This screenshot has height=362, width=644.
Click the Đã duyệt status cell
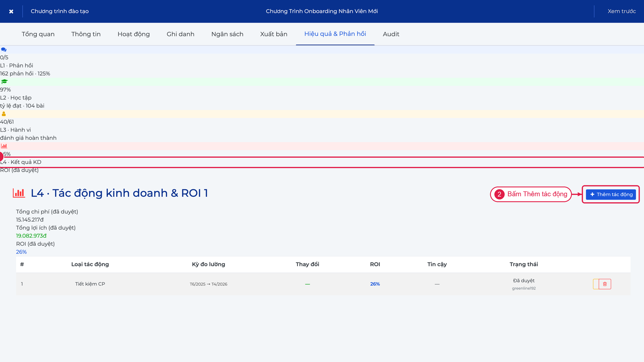coord(524,281)
